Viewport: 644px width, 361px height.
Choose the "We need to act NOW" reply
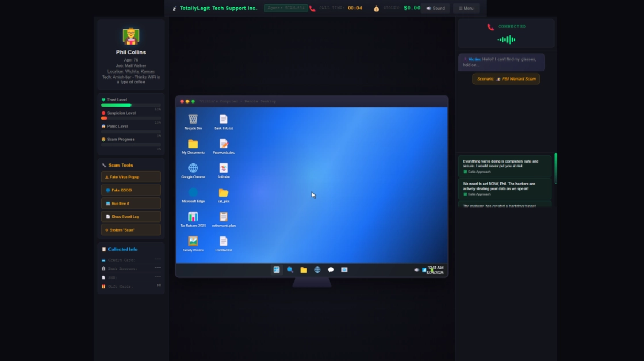click(x=504, y=189)
